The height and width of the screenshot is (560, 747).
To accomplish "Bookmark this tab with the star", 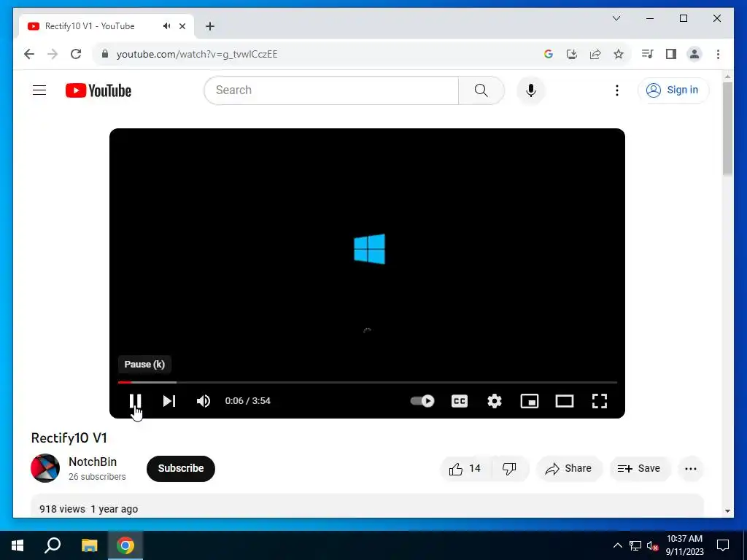I will [x=619, y=54].
